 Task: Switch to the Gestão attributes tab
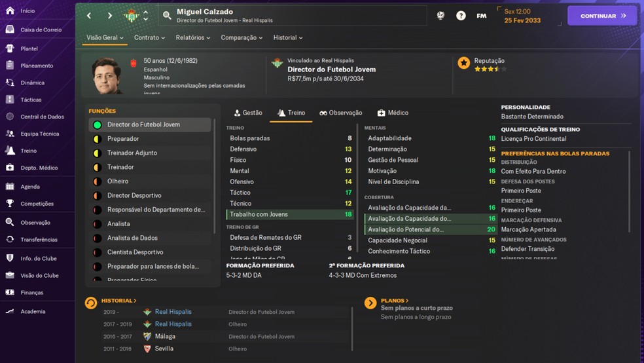coord(248,113)
